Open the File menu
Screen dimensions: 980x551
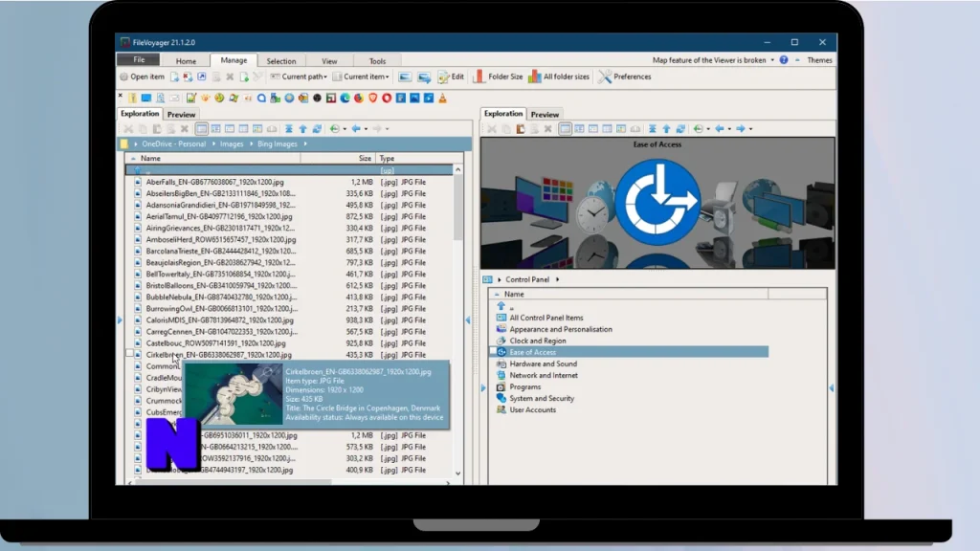(139, 60)
